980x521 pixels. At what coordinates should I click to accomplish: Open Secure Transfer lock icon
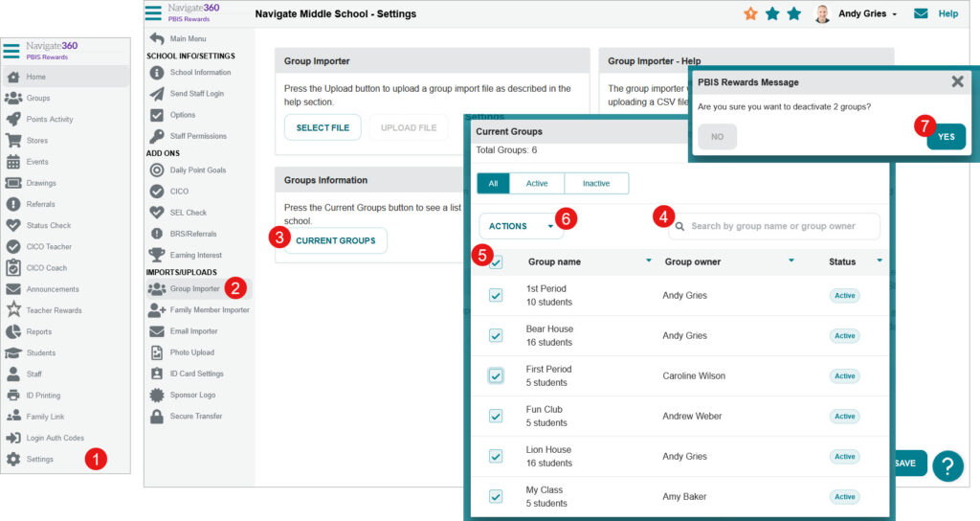pos(157,417)
